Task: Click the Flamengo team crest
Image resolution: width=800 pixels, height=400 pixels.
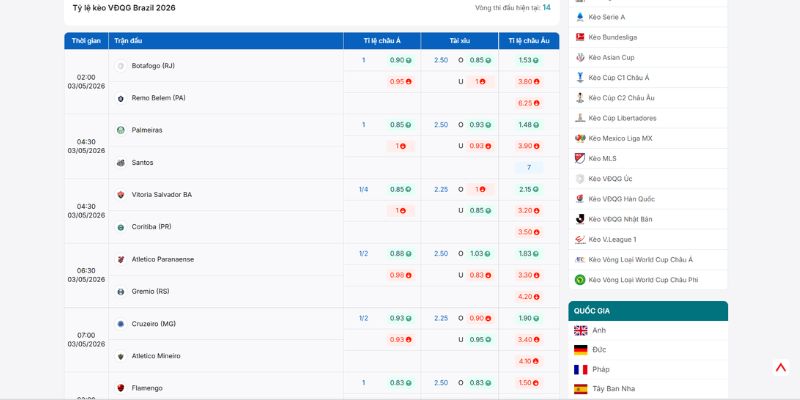Action: [x=120, y=388]
